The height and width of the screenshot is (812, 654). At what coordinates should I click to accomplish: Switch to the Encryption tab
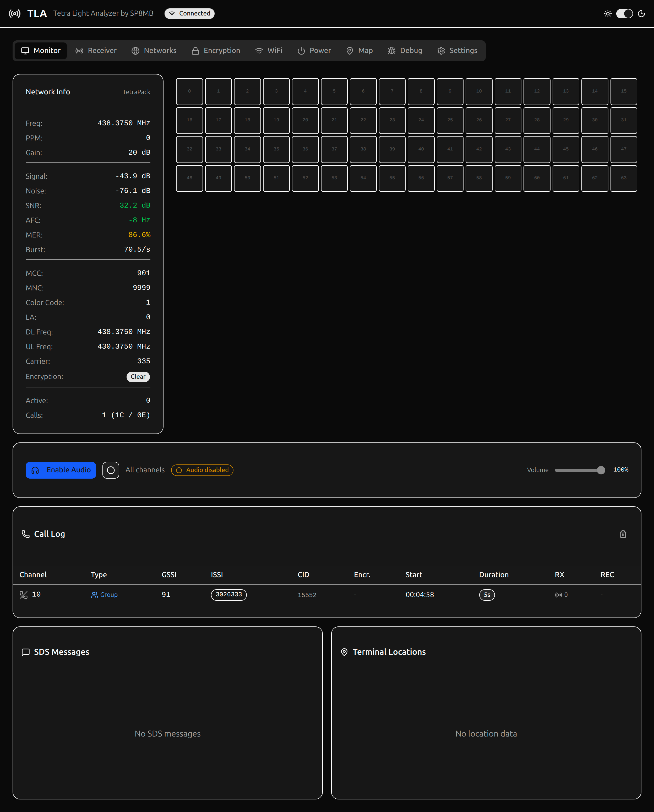[x=215, y=51]
